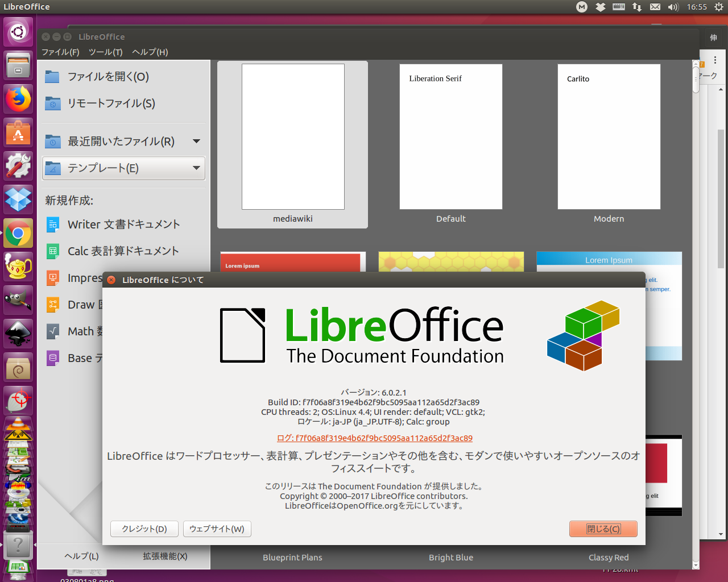Open the ファイル(F) menu
Image resolution: width=728 pixels, height=582 pixels.
(x=60, y=52)
